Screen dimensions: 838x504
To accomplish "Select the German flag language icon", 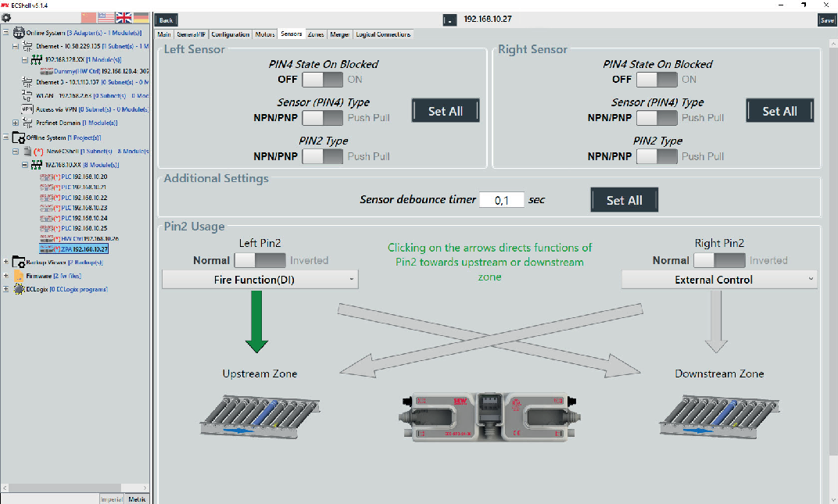I will click(141, 18).
